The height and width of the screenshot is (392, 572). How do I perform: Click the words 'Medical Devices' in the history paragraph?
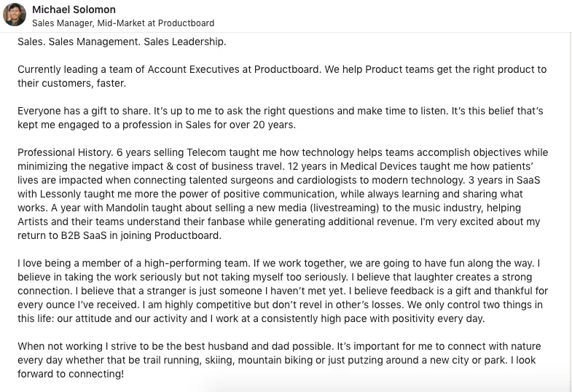(x=378, y=166)
